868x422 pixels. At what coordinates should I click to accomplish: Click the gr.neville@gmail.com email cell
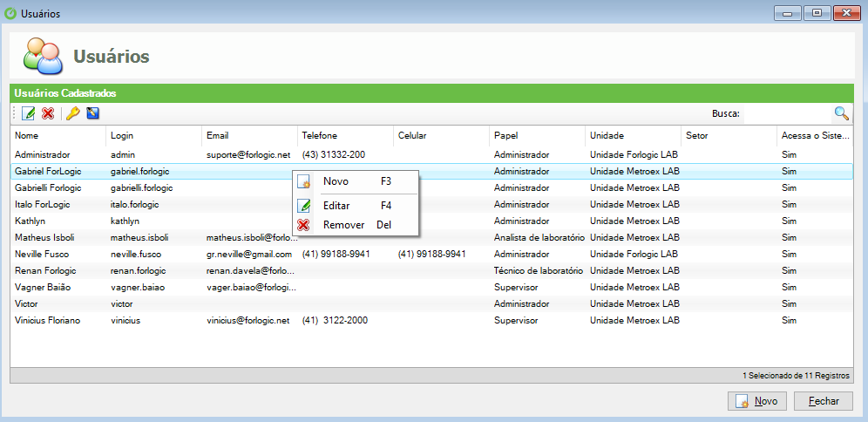point(249,255)
